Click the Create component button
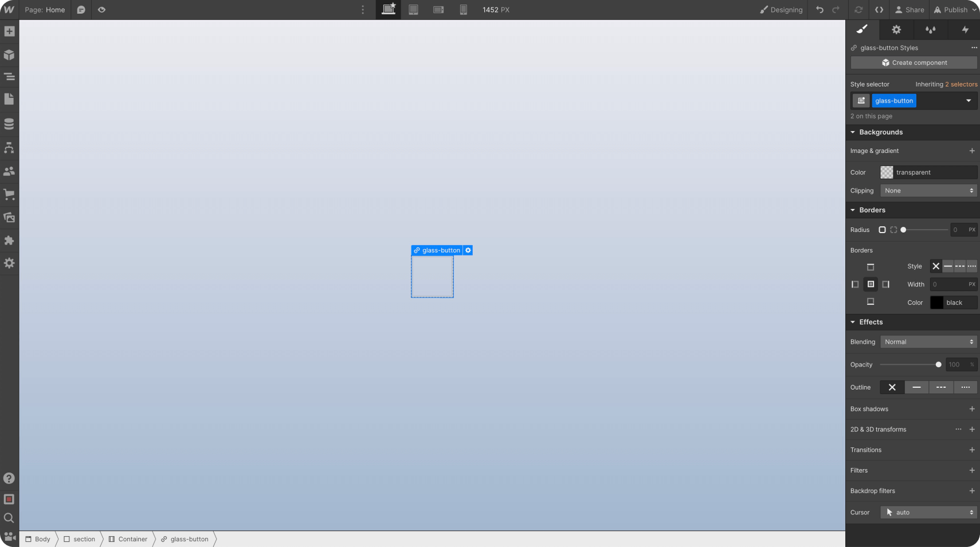The width and height of the screenshot is (980, 547). click(x=912, y=62)
